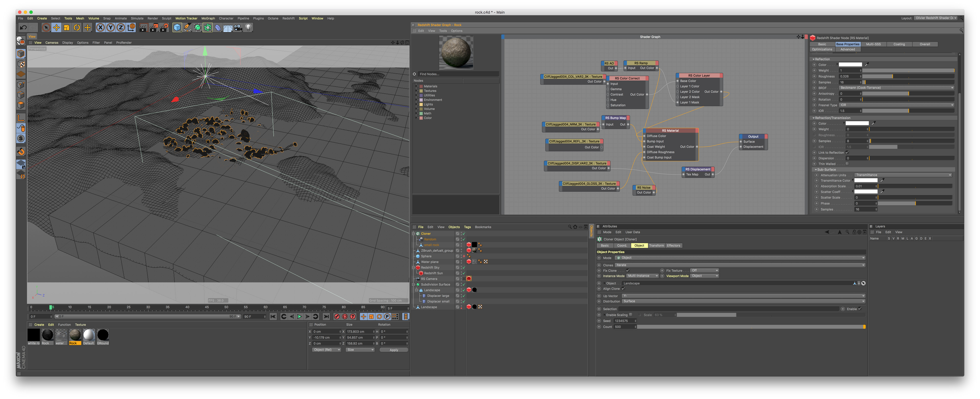
Task: Toggle Link to Reflection checkbox
Action: [x=847, y=152]
